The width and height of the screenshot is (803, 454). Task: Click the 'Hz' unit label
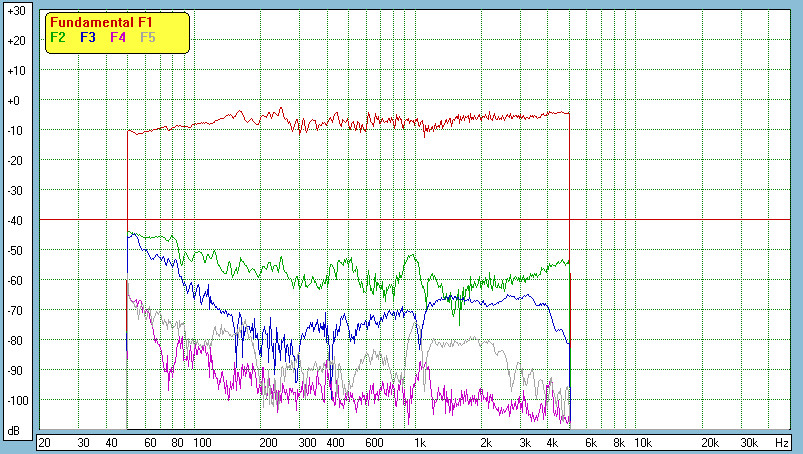(781, 443)
